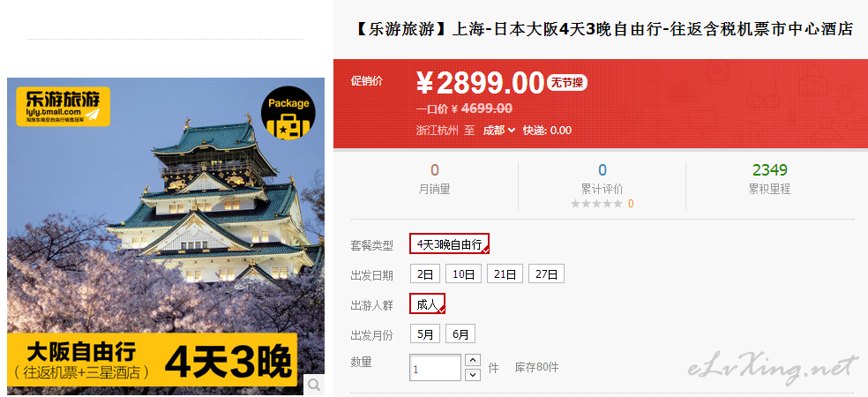Open the 成都 destination city dropdown

point(498,131)
